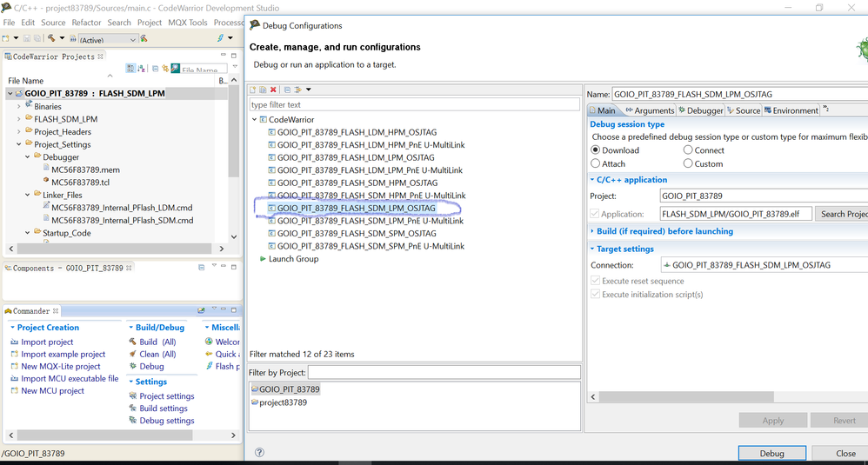Viewport: 868px width, 465px height.
Task: Select the Attach radio button
Action: [x=596, y=163]
